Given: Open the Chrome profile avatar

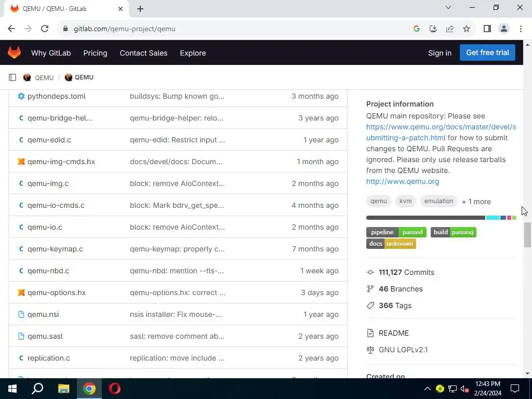Looking at the screenshot, I should coord(504,29).
